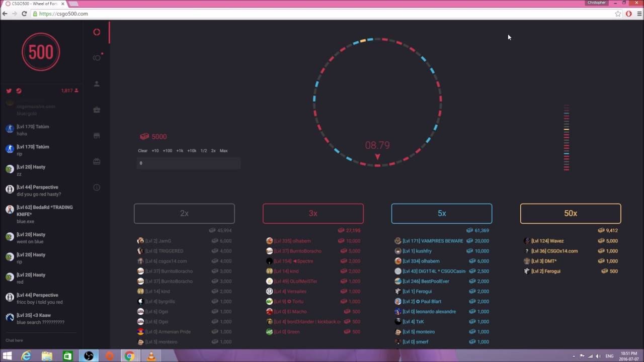Bookmark this page with star icon
The width and height of the screenshot is (644, 362).
(618, 14)
